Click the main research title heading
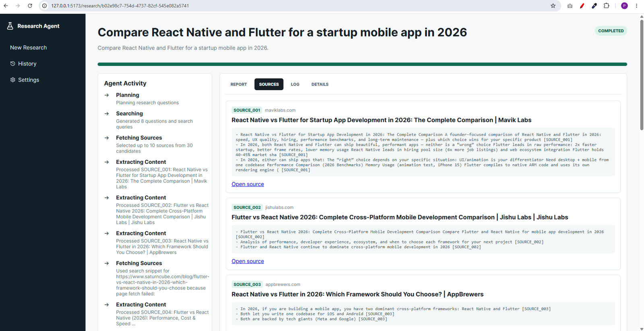The image size is (644, 331). tap(282, 33)
